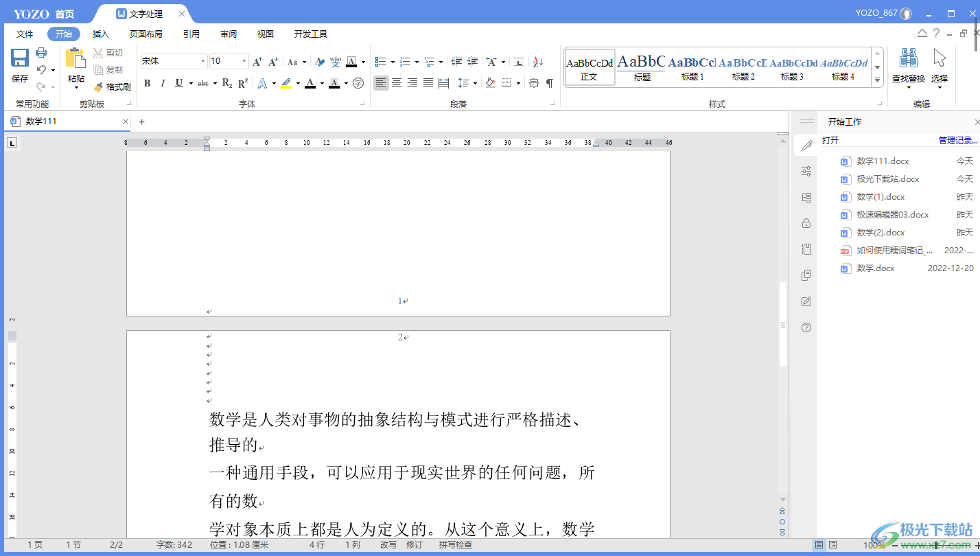Click the numbered list icon
Image resolution: width=980 pixels, height=556 pixels.
click(405, 62)
